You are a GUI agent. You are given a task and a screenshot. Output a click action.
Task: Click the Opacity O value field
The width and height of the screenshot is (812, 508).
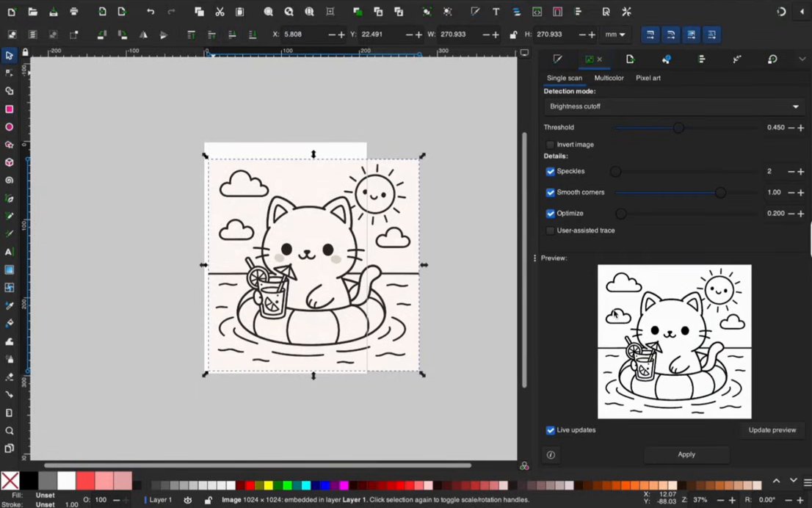tap(101, 500)
